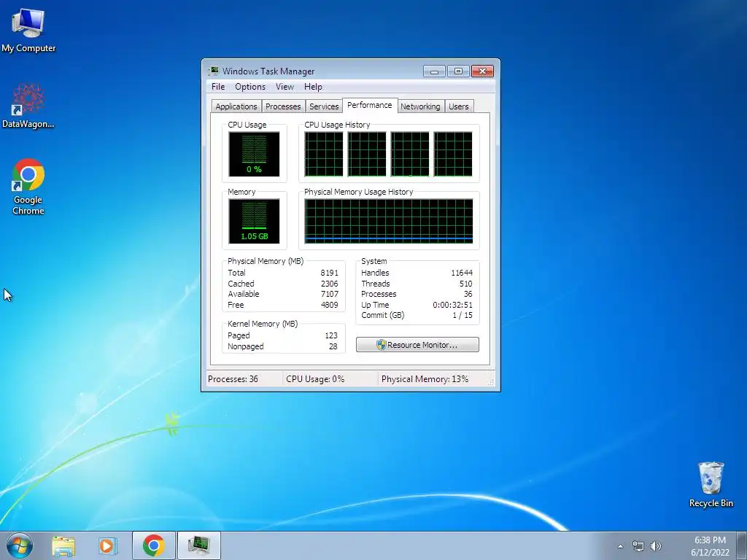
Task: Click the Task Manager taskbar button
Action: click(x=198, y=545)
